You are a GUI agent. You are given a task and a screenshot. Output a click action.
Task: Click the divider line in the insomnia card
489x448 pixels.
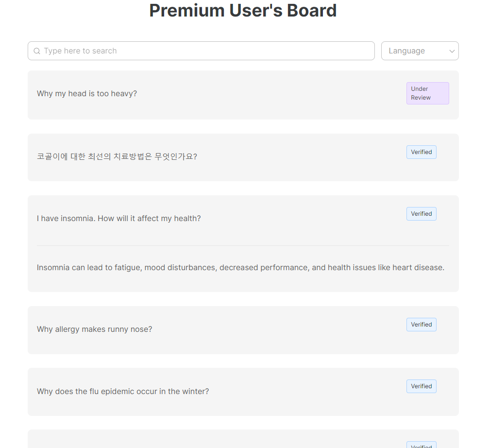[243, 246]
